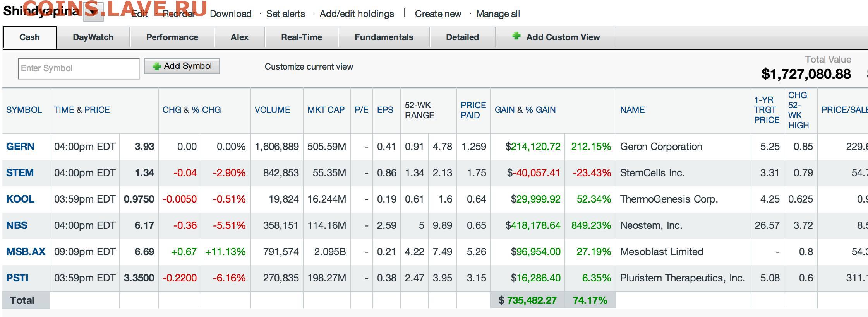Viewport: 868px width, 317px height.
Task: Click the PSTI change -6.16%
Action: pyautogui.click(x=229, y=278)
